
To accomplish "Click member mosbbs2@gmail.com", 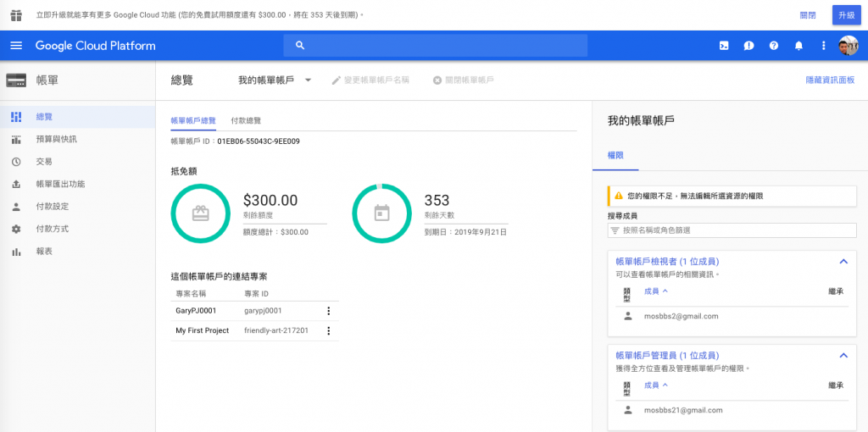I will 681,317.
